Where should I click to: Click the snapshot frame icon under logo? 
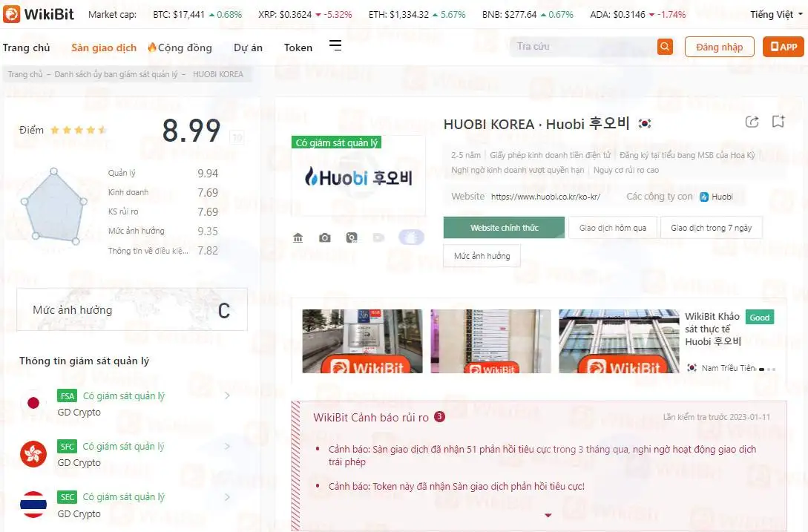coord(352,237)
